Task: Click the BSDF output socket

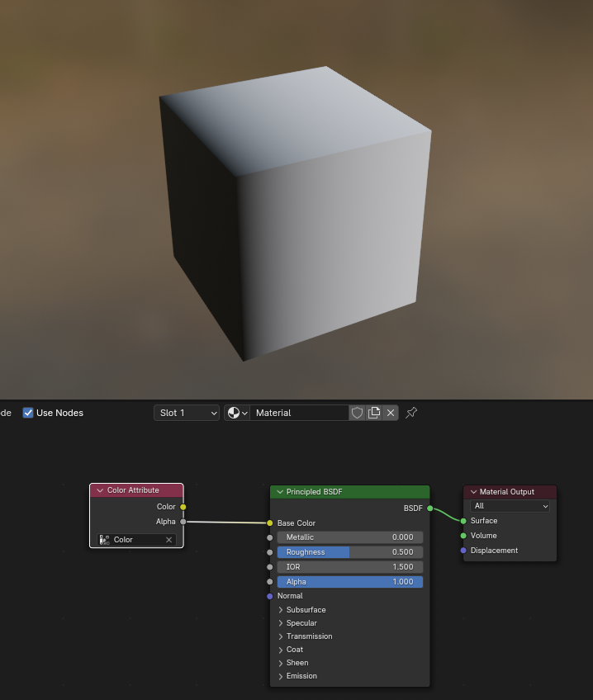Action: click(x=430, y=508)
